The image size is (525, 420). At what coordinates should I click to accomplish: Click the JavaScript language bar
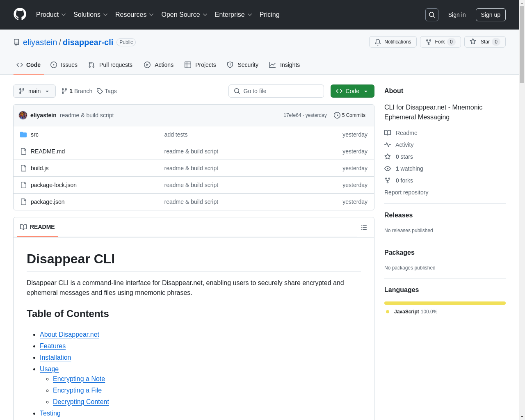(445, 303)
